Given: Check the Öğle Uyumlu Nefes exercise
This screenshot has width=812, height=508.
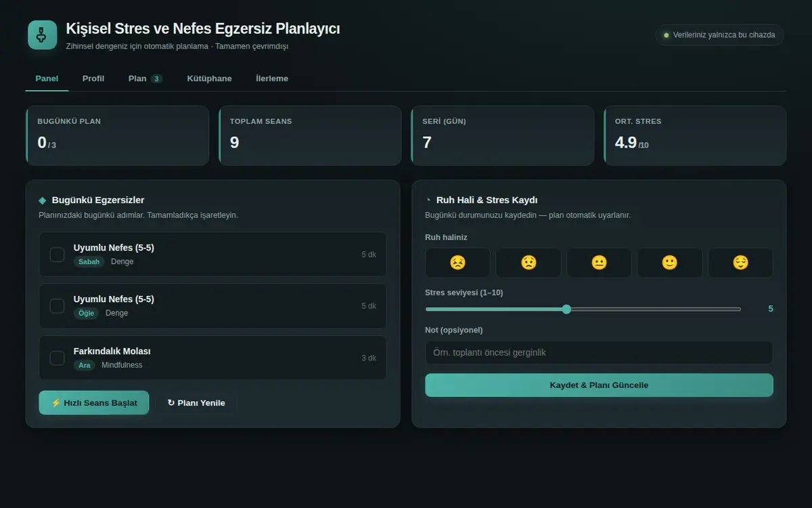Looking at the screenshot, I should coord(58,306).
